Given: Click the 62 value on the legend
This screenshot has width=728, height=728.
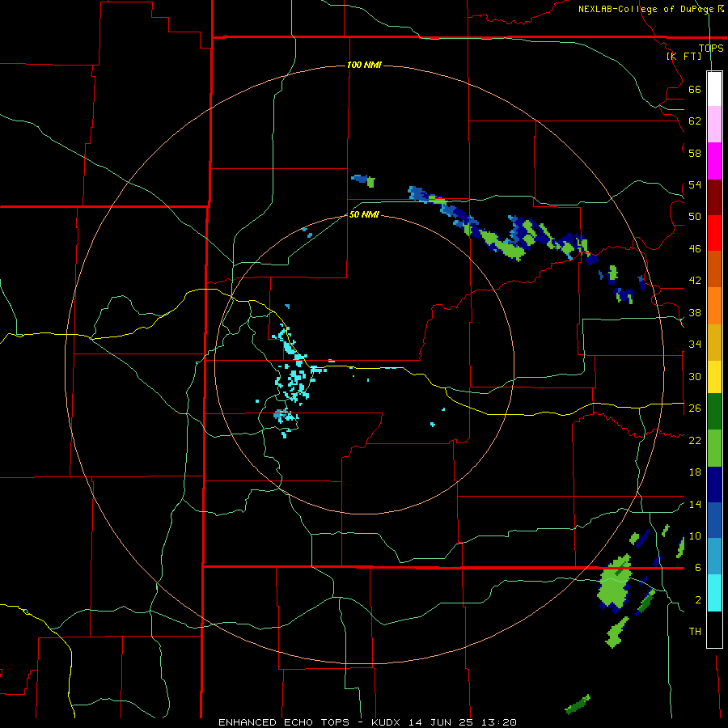Looking at the screenshot, I should (695, 121).
